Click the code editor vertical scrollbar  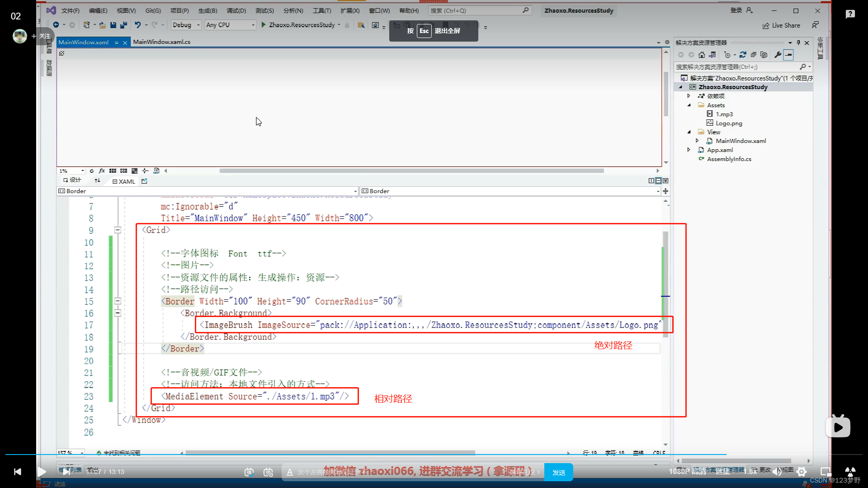665,284
